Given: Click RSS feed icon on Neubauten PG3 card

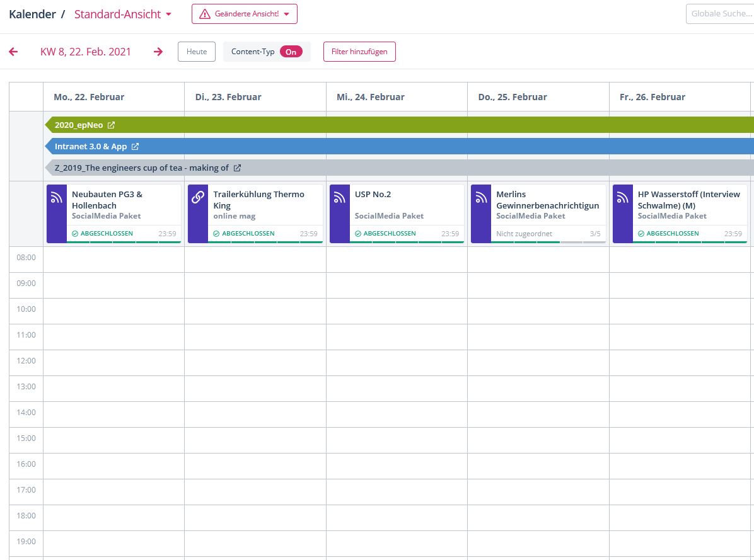Looking at the screenshot, I should point(57,198).
